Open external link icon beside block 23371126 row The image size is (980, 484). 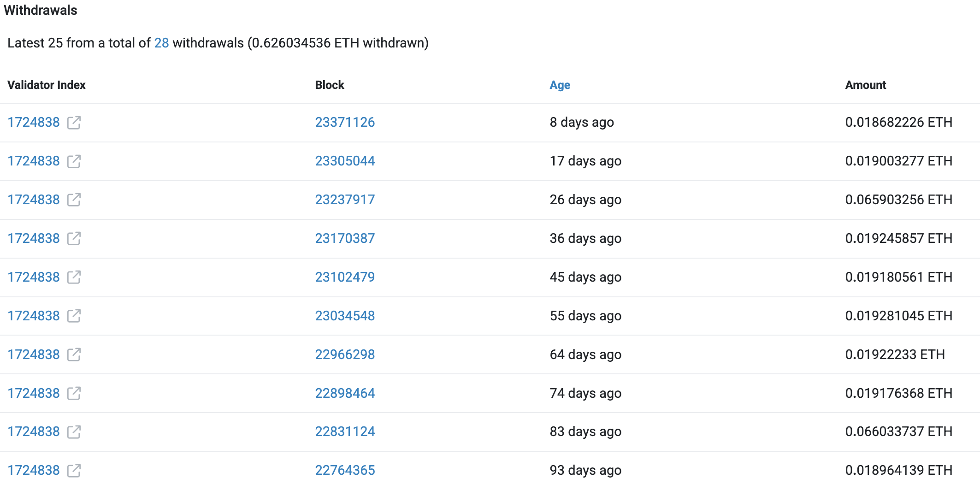coord(74,123)
